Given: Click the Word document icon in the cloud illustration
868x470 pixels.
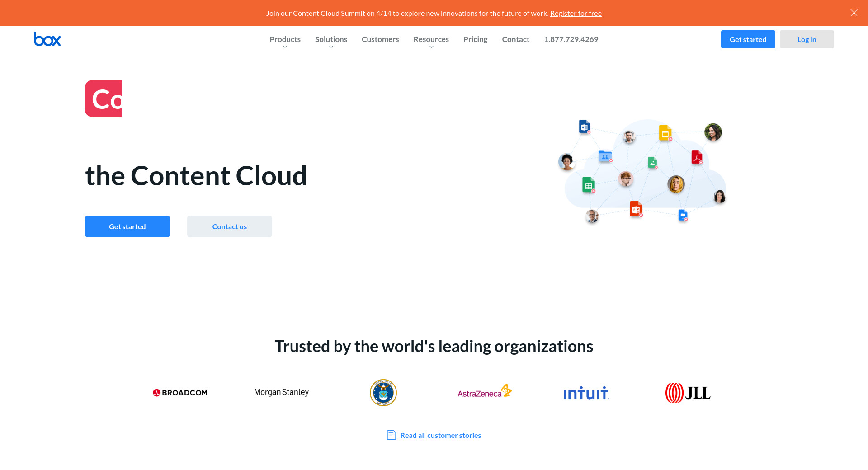Looking at the screenshot, I should tap(584, 127).
